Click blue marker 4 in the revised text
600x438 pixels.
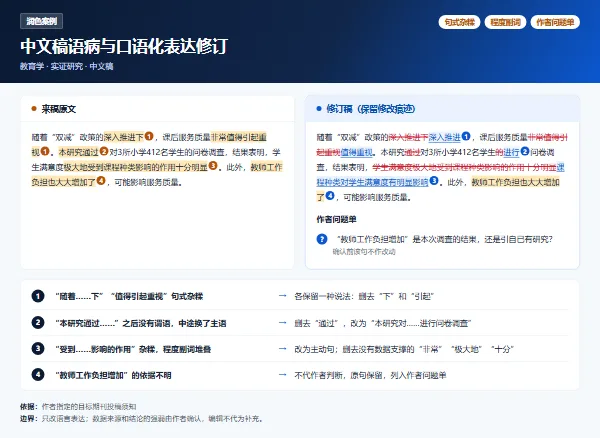click(x=330, y=196)
